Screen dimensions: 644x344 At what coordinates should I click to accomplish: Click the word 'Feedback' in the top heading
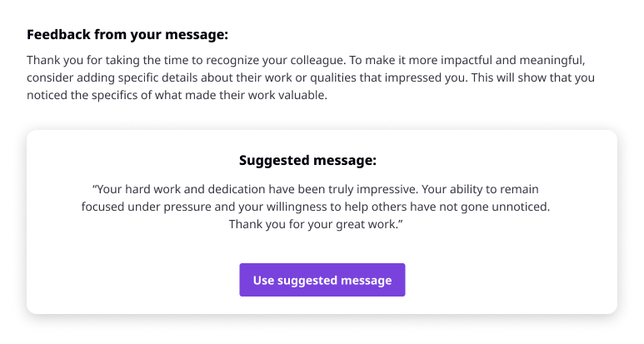[58, 34]
